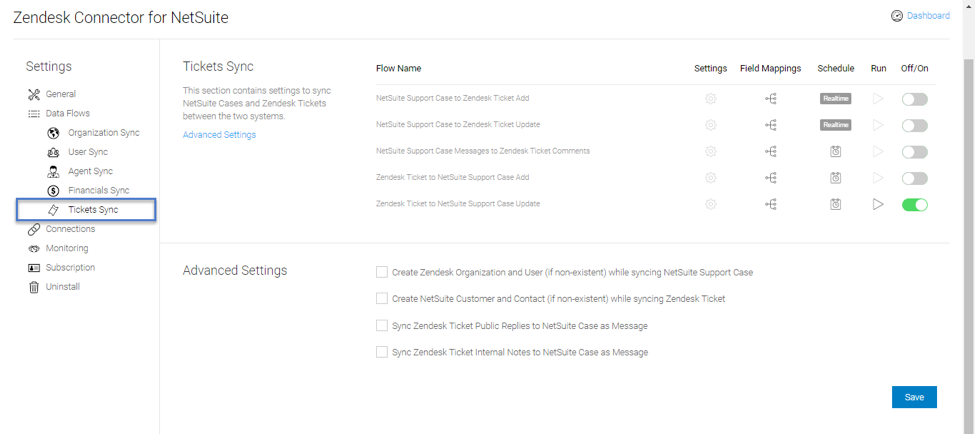
Task: Disable Zendesk Ticket to NetSuite Case Update toggle
Action: click(914, 205)
